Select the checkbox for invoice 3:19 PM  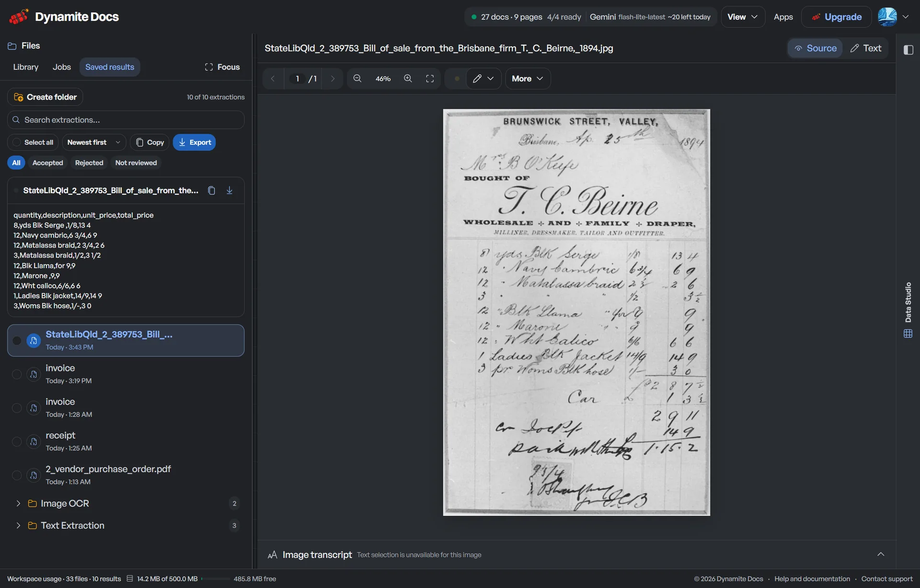coord(17,374)
